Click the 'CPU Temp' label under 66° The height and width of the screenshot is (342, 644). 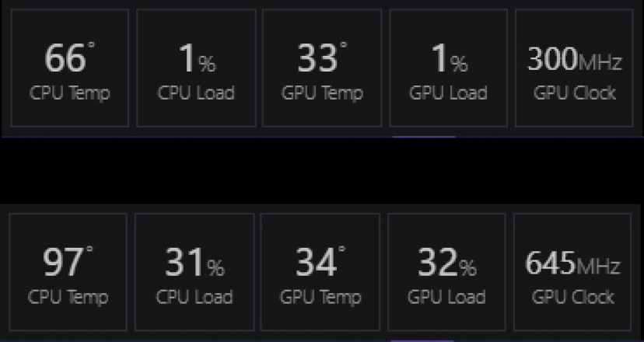[70, 94]
